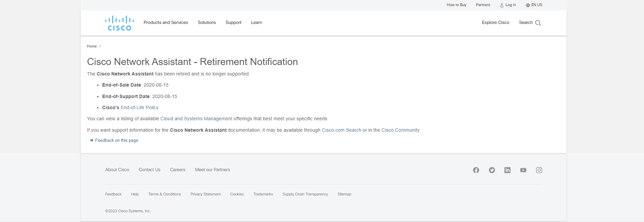Open the Privacy Statement link
The width and height of the screenshot is (644, 222).
tap(206, 194)
